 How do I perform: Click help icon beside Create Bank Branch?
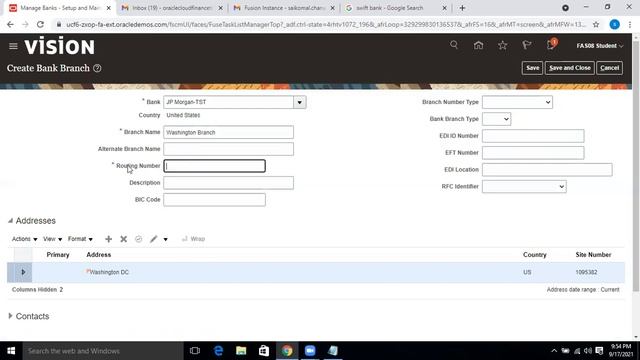pyautogui.click(x=97, y=68)
